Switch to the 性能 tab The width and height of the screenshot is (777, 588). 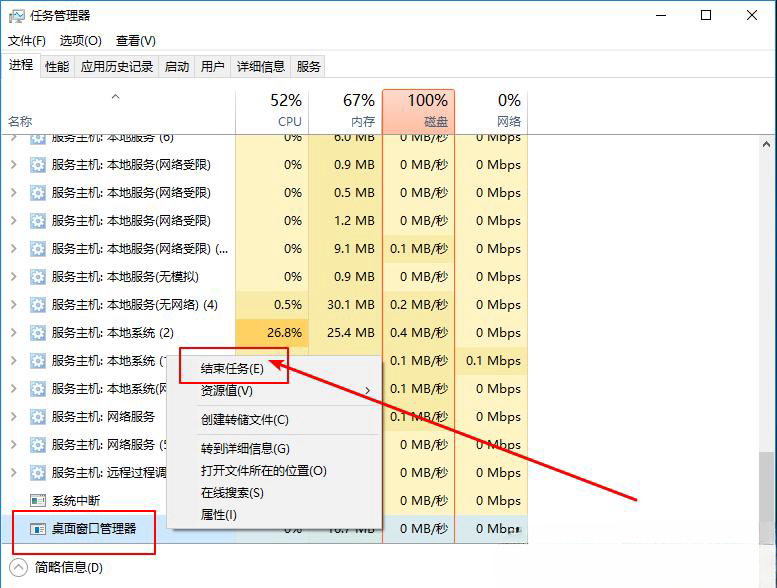click(57, 66)
